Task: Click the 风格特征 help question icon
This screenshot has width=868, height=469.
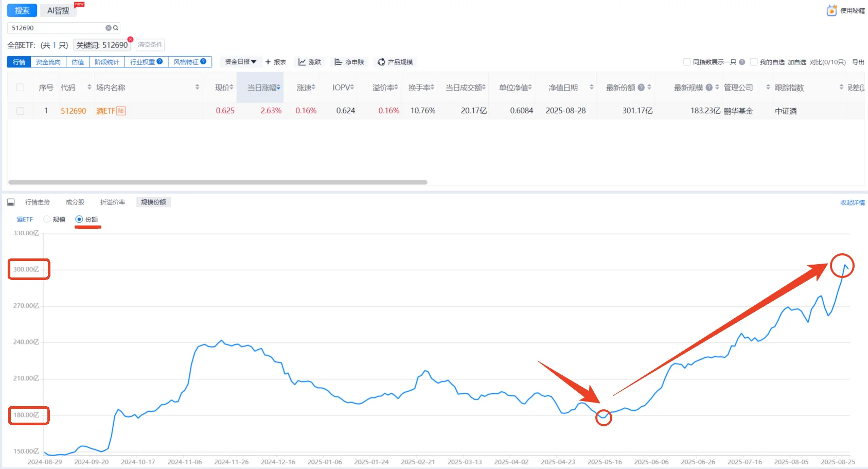Action: click(x=203, y=61)
